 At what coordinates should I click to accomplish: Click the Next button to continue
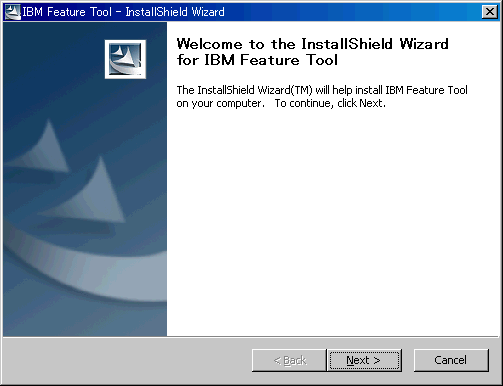(364, 360)
